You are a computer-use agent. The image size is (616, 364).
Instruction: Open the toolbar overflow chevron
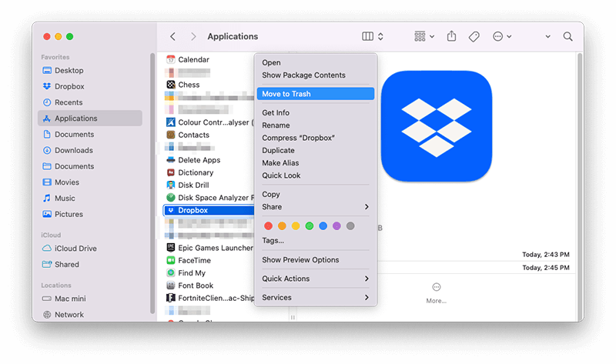(547, 36)
